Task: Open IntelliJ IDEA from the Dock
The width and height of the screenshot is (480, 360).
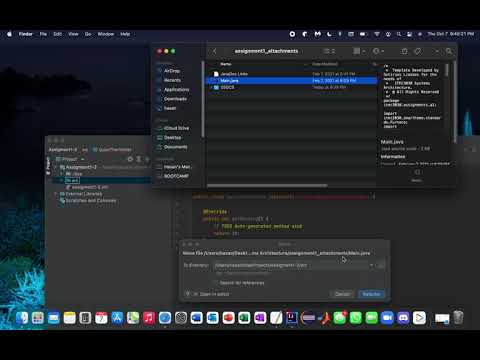Action: [x=292, y=318]
